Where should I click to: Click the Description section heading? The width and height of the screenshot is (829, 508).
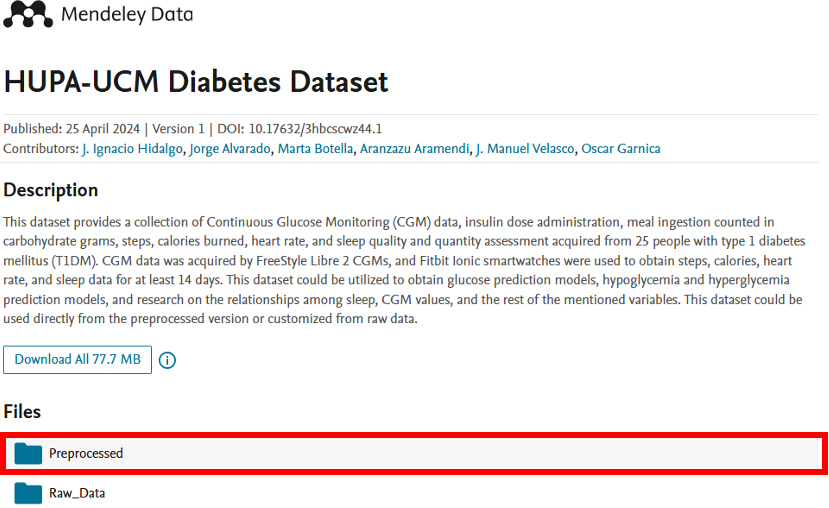pyautogui.click(x=51, y=190)
